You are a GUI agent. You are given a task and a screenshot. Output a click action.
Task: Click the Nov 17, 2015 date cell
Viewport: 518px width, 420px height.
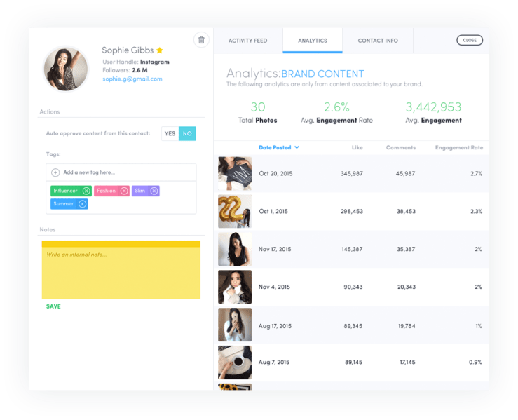pos(275,249)
